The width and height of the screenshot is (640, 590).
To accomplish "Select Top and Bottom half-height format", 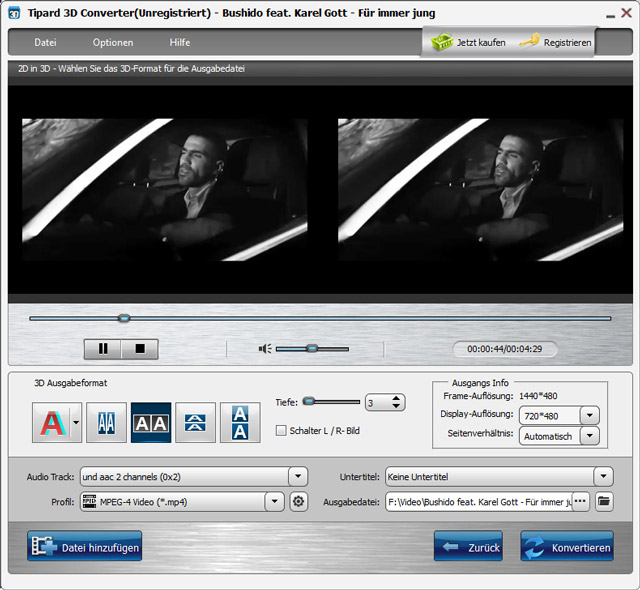I will (196, 423).
